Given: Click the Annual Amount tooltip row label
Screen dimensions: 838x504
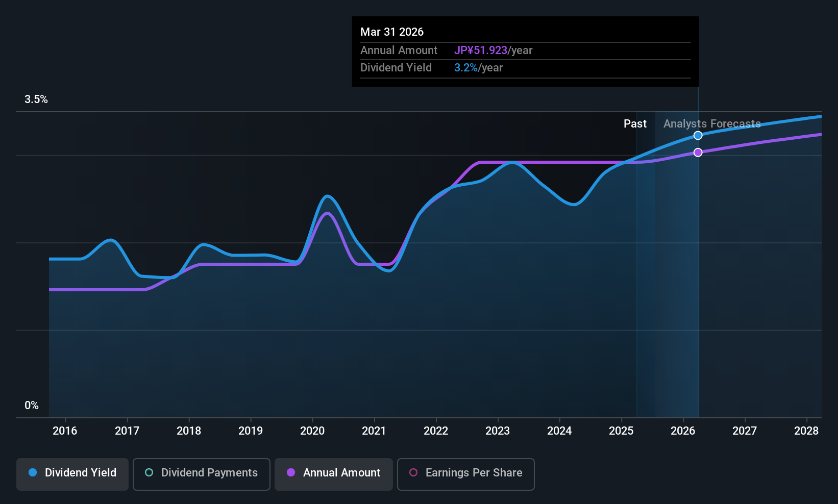Looking at the screenshot, I should point(399,51).
